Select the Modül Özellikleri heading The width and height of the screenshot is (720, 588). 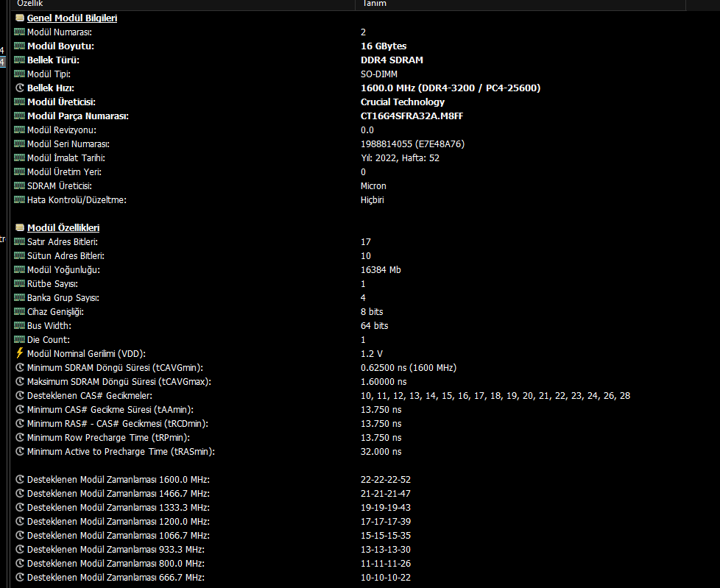coord(63,227)
